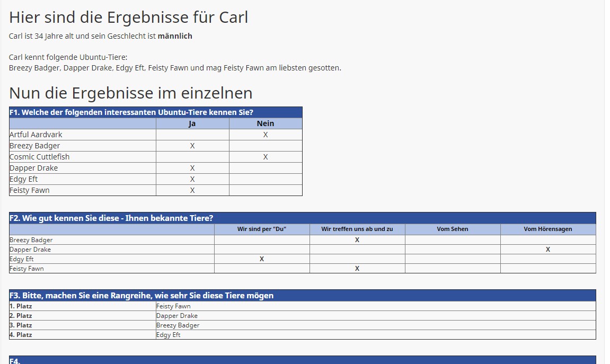Click the "4. Platz" label
Image resolution: width=610 pixels, height=364 pixels.
pyautogui.click(x=21, y=335)
